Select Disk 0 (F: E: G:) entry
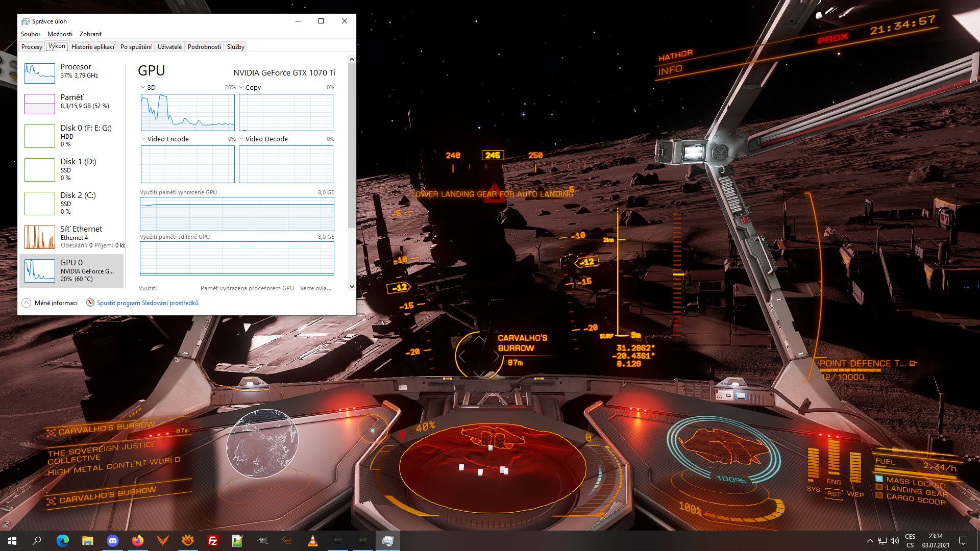Image resolution: width=980 pixels, height=551 pixels. point(71,136)
